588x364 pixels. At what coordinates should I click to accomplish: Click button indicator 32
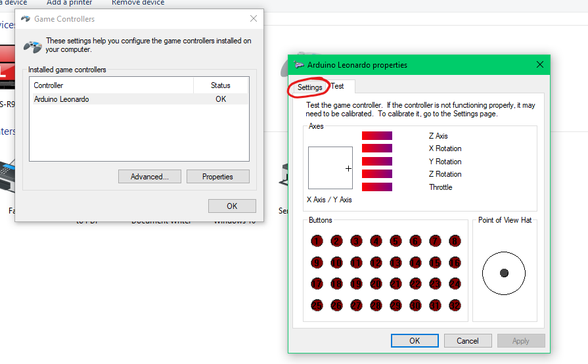point(455,306)
